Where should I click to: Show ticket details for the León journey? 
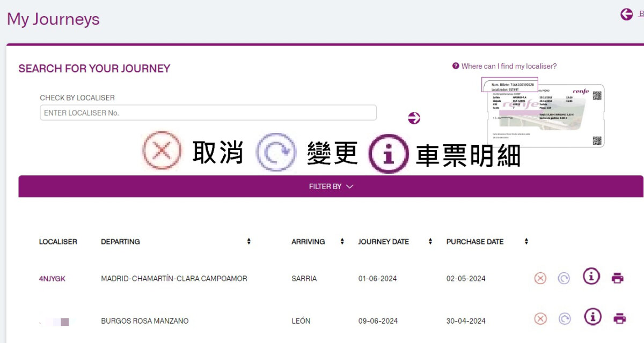tap(592, 316)
